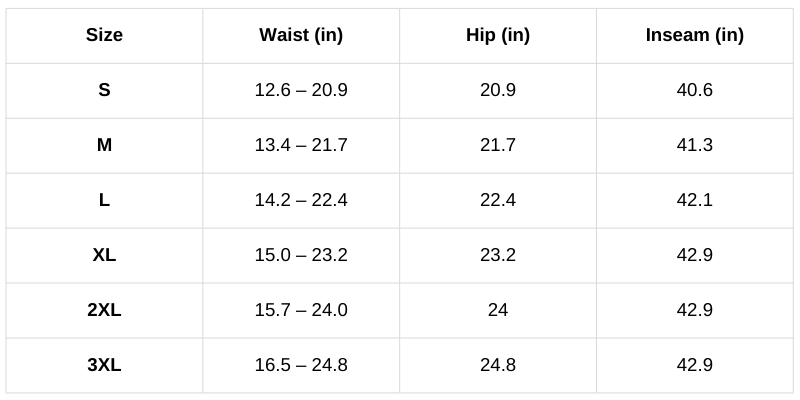Viewport: 800px width, 400px height.
Task: Click the hip value 24 for 2XL
Action: pyautogui.click(x=498, y=310)
